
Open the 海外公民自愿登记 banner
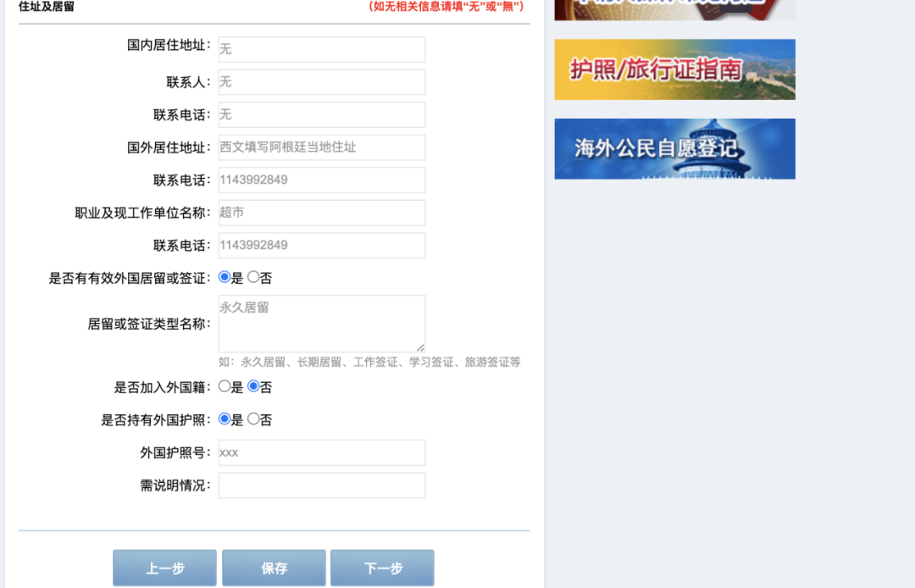click(674, 148)
